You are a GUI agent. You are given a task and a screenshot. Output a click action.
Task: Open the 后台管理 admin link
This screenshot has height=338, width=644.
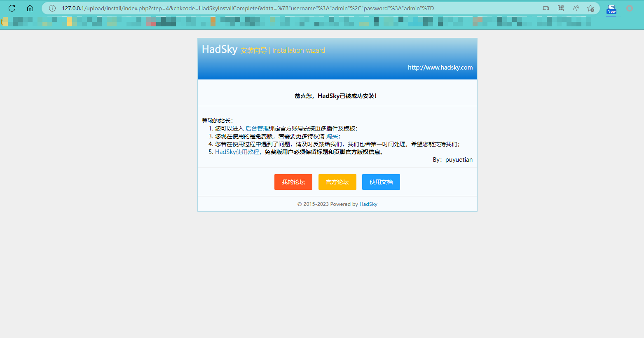[x=257, y=128]
